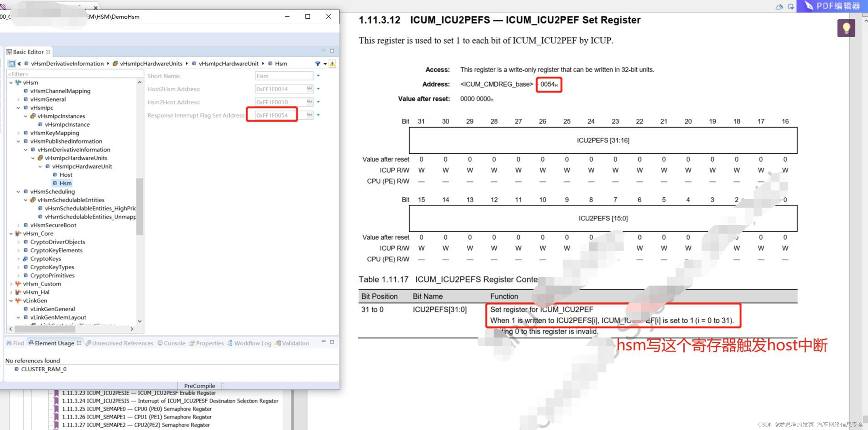Image resolution: width=868 pixels, height=430 pixels.
Task: Open the yellow warning validation icon
Action: tap(332, 64)
